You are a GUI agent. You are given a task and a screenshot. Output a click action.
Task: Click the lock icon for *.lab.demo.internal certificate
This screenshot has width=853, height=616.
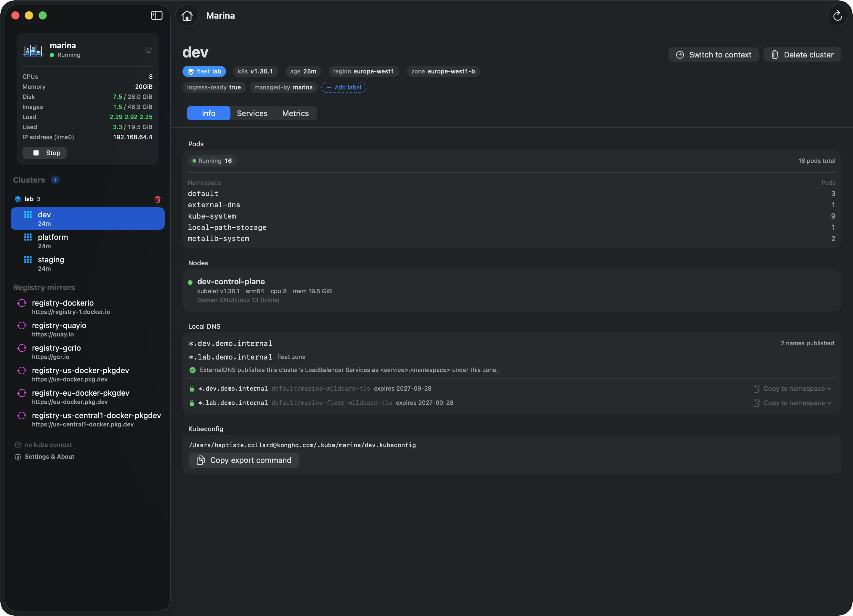click(x=192, y=403)
